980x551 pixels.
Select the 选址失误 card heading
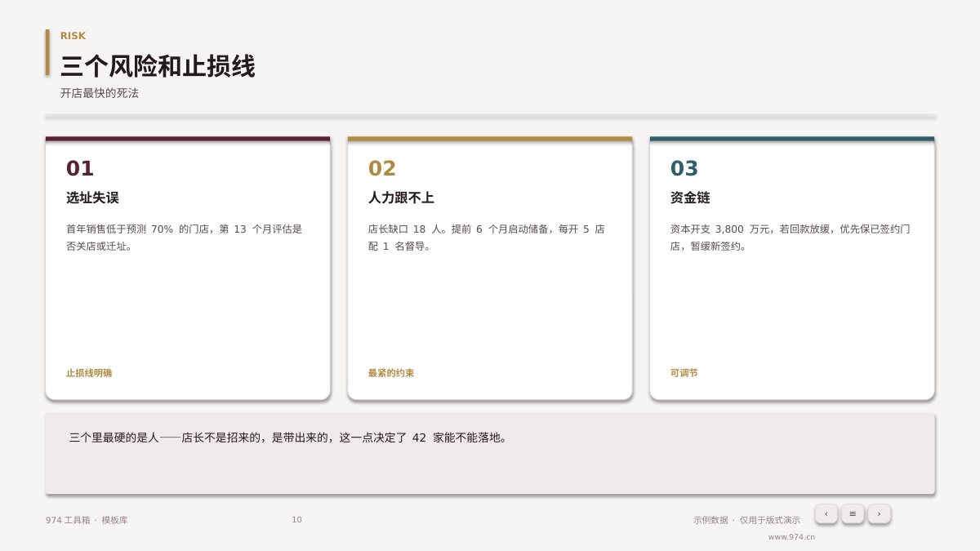(x=92, y=198)
